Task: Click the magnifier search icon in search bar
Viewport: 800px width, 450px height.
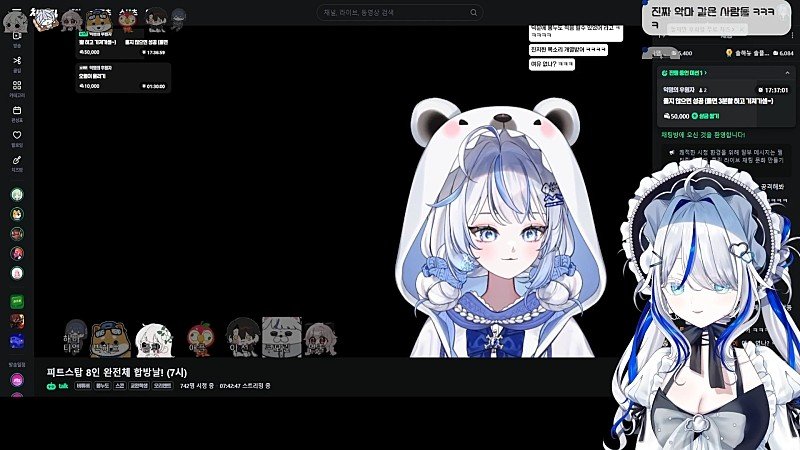Action: pyautogui.click(x=473, y=12)
